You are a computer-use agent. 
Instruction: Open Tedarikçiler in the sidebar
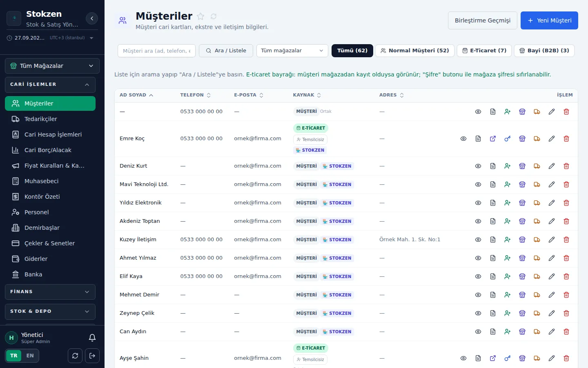50,119
